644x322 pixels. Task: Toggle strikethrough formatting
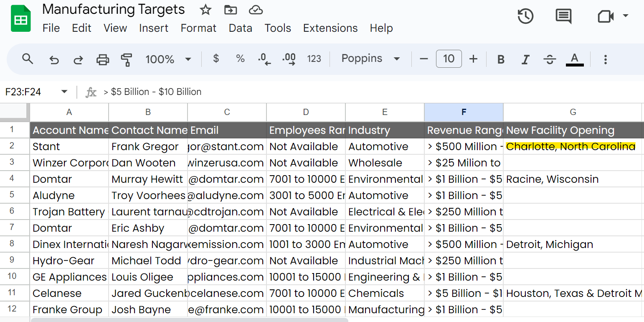pos(550,59)
